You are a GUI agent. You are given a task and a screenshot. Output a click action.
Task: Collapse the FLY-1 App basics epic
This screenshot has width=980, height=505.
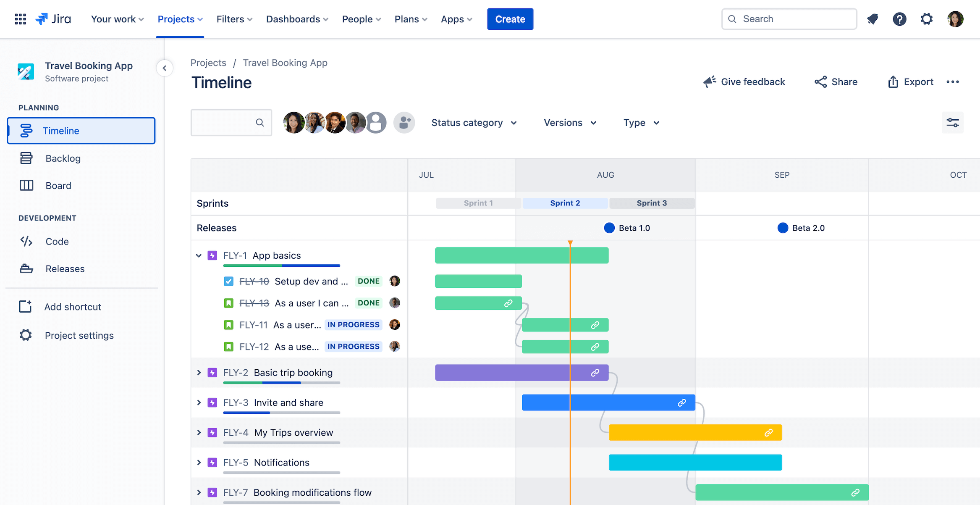(198, 255)
